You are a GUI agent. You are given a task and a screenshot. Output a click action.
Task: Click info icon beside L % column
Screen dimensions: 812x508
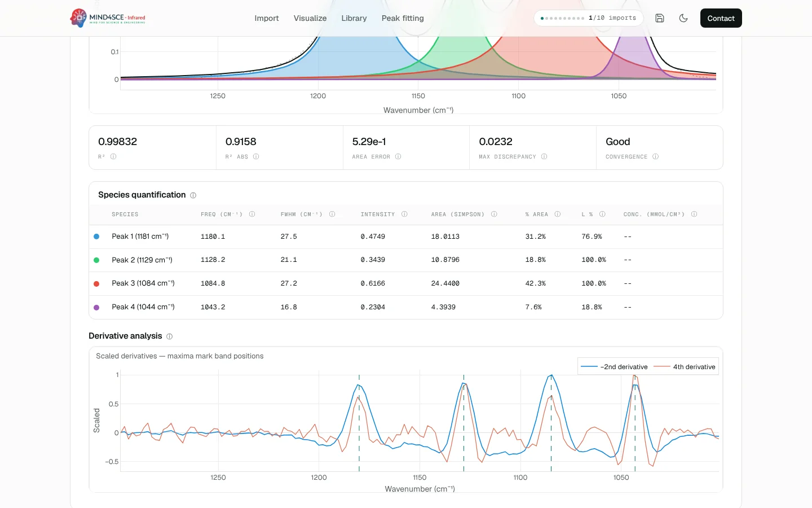pyautogui.click(x=602, y=214)
